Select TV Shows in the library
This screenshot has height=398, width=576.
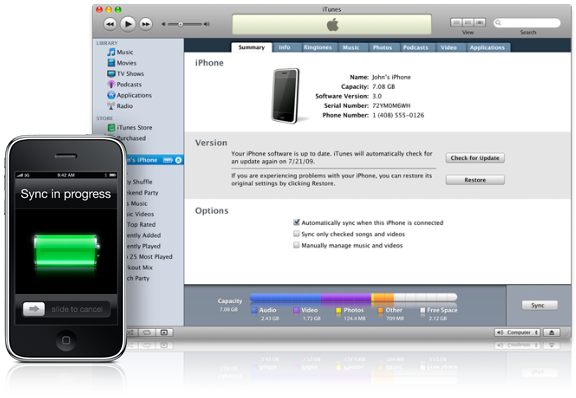point(125,73)
